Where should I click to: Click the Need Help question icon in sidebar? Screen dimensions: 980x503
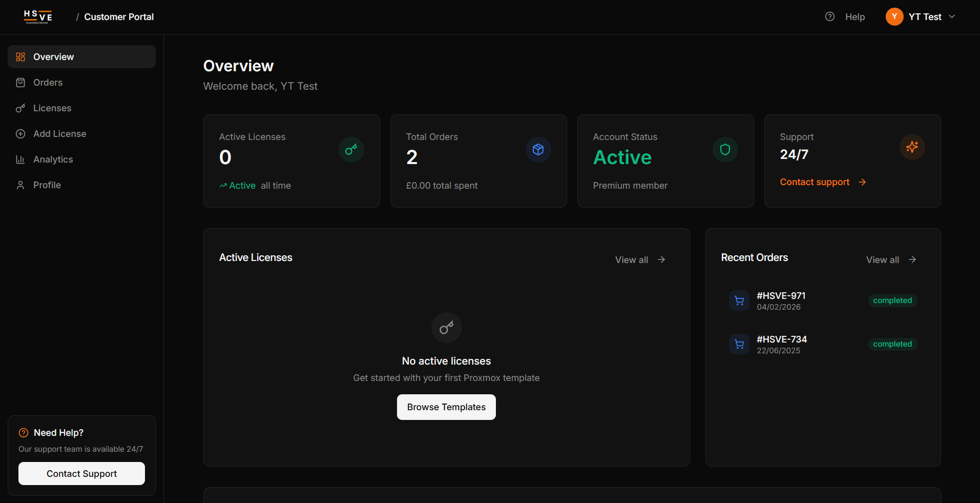[24, 433]
